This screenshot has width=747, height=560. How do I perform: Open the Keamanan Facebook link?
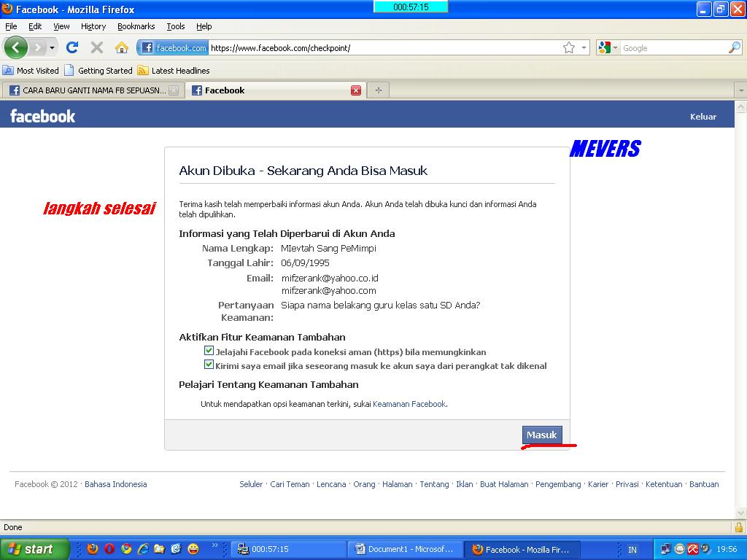(x=409, y=404)
